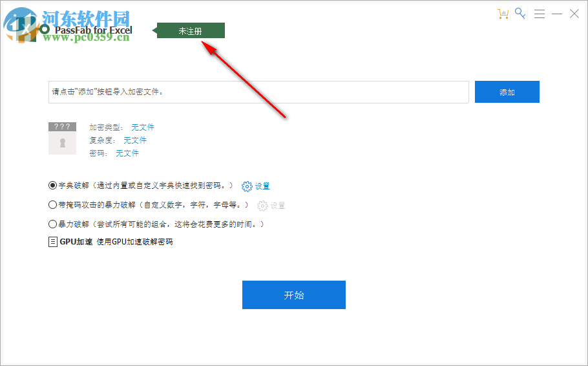
Task: Select 字典破解 dictionary attack option
Action: coord(52,186)
